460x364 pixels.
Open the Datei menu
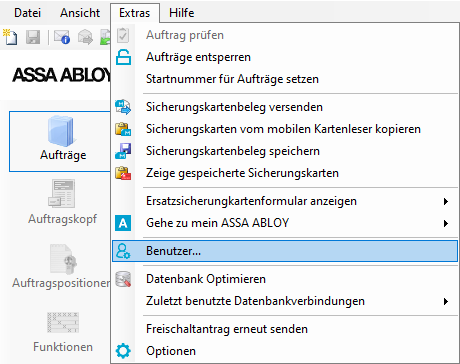pyautogui.click(x=27, y=13)
